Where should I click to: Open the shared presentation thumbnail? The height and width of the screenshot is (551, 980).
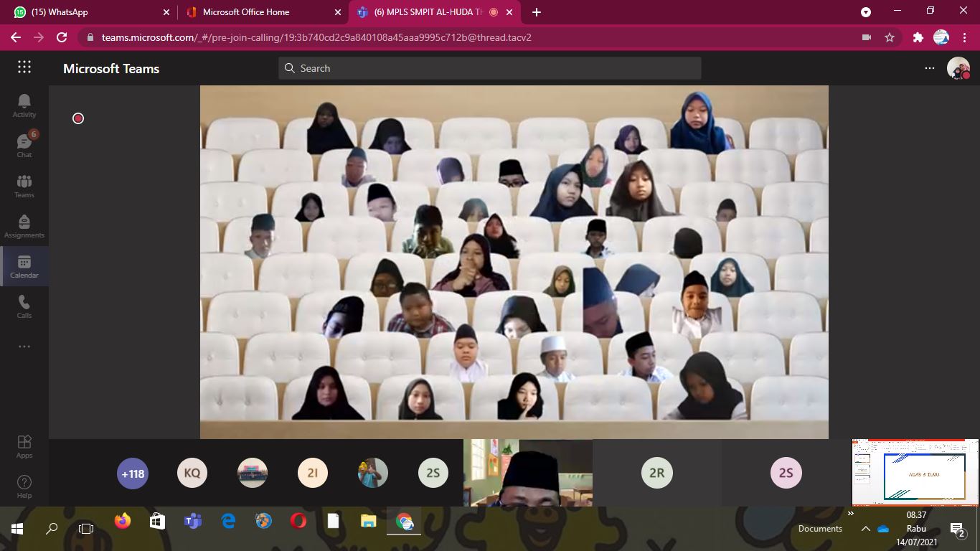pos(915,473)
